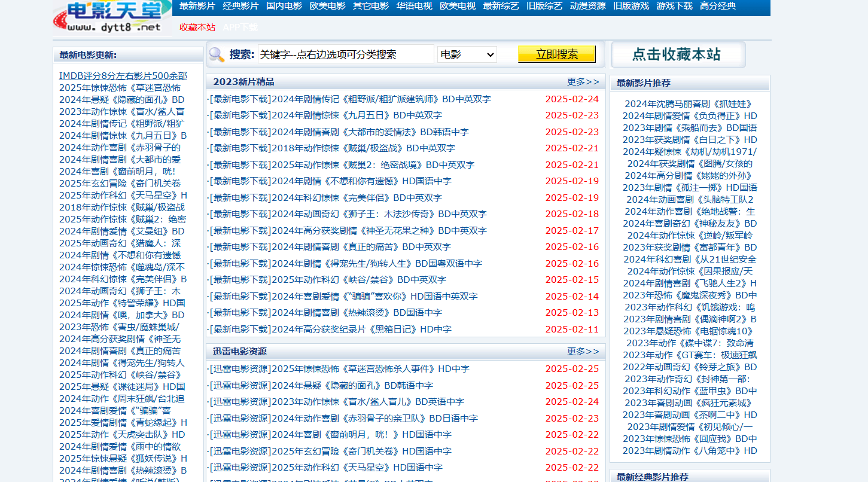Open 其它电影 menu item

click(371, 6)
